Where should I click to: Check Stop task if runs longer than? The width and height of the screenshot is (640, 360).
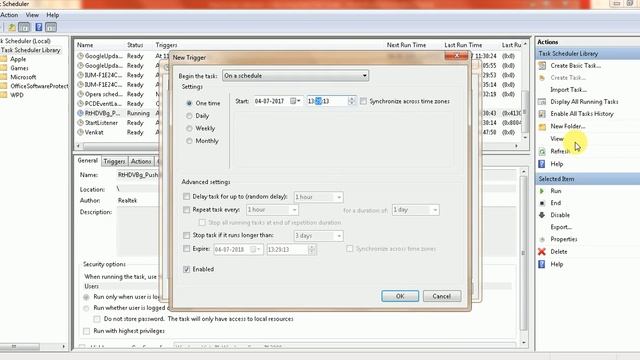point(187,236)
